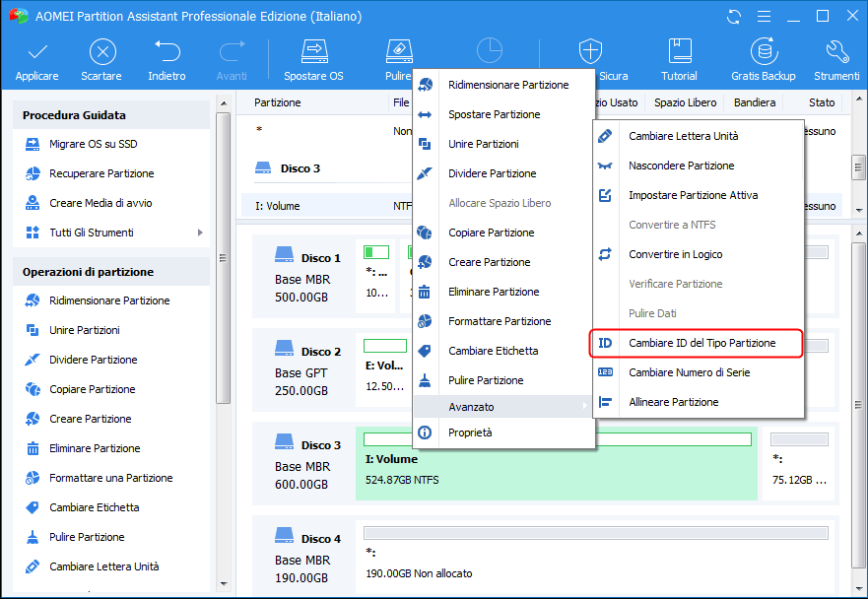The height and width of the screenshot is (599, 868).
Task: Click the Ridimensionare Partizione context menu icon
Action: pyautogui.click(x=425, y=85)
